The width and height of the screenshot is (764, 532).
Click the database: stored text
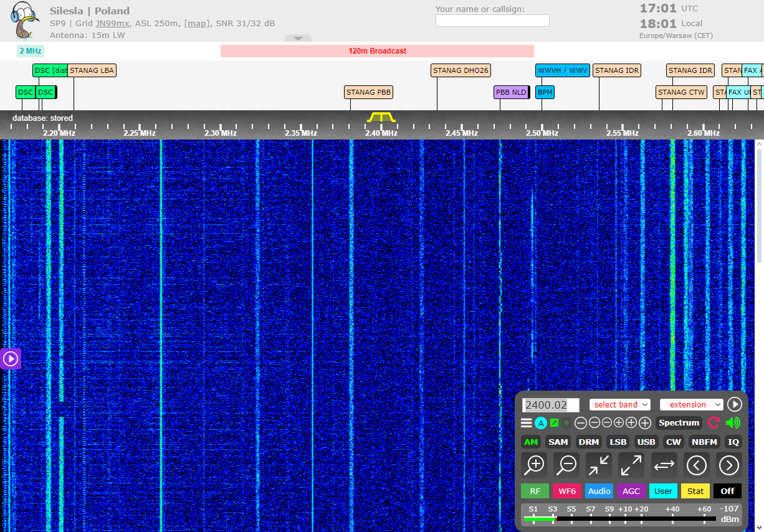click(x=42, y=118)
